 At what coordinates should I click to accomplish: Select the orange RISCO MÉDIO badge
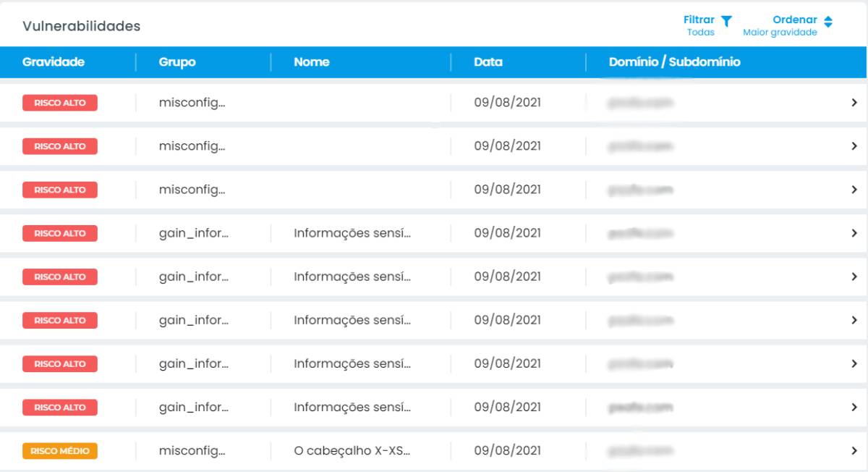coord(60,451)
